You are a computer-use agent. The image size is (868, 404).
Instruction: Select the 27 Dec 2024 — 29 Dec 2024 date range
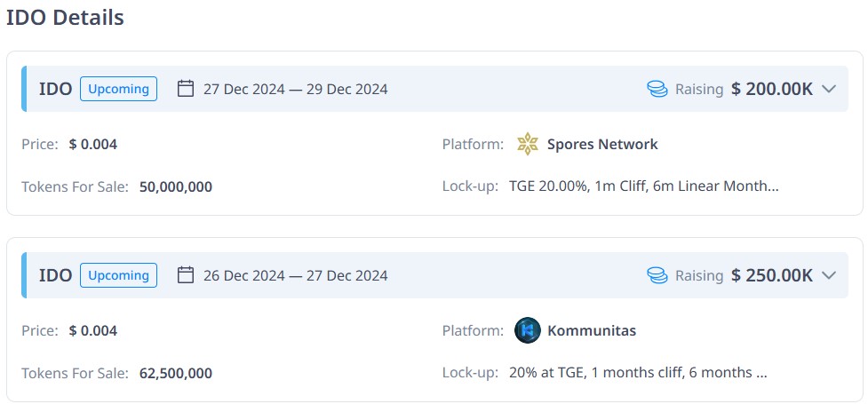[x=295, y=89]
